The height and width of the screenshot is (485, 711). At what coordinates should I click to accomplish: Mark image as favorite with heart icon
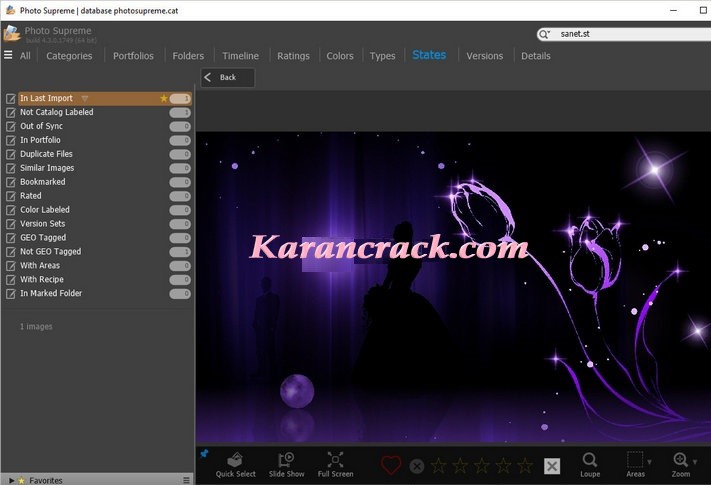(x=391, y=466)
